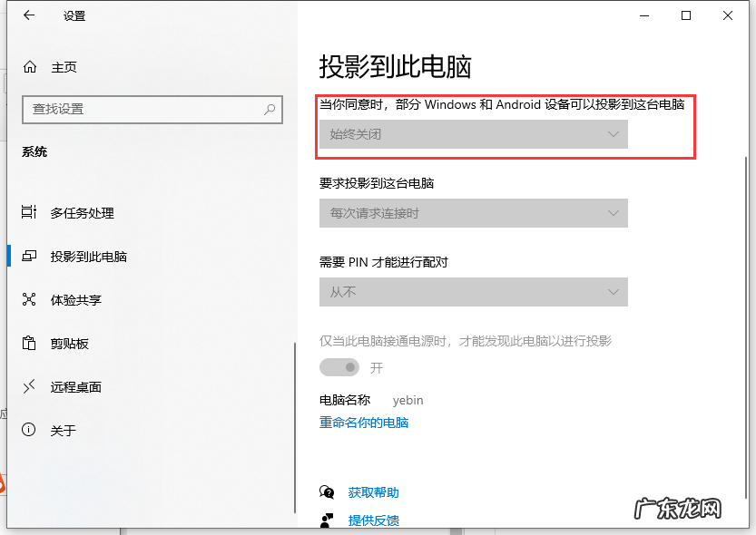The image size is (756, 535).
Task: Open the 始终关闭 dropdown
Action: point(473,134)
